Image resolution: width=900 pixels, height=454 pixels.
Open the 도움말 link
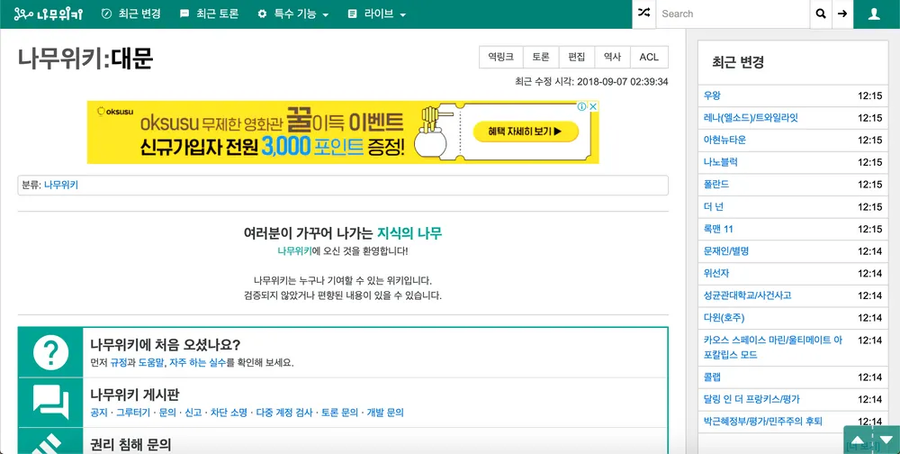151,363
